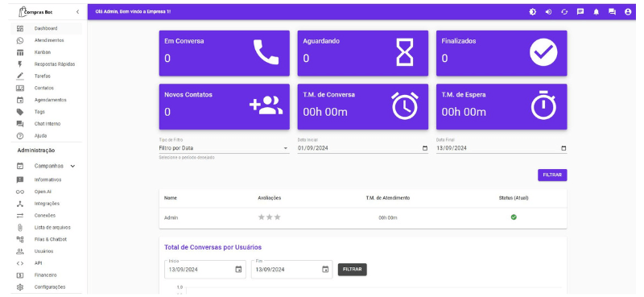Click the Financeiro dollar icon
644x297 pixels.
coord(19,275)
